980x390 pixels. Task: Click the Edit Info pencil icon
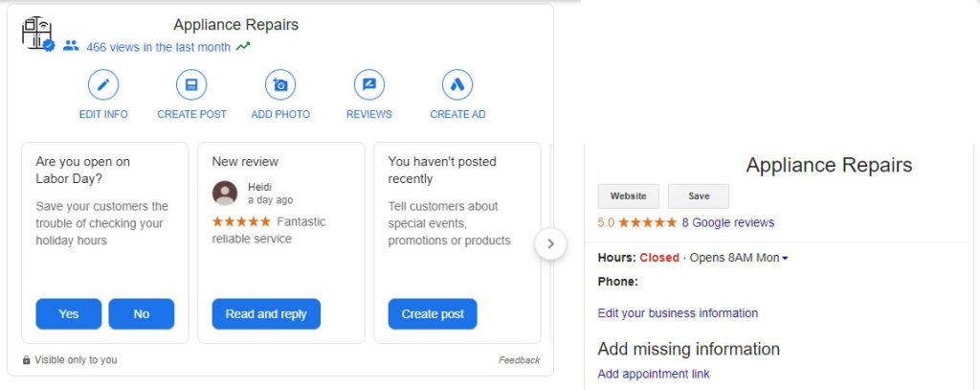[103, 85]
